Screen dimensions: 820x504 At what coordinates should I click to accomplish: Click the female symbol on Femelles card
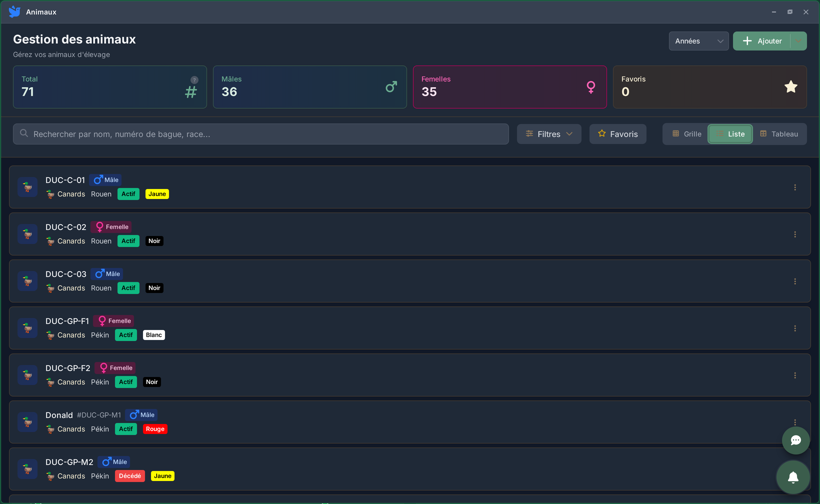click(591, 87)
